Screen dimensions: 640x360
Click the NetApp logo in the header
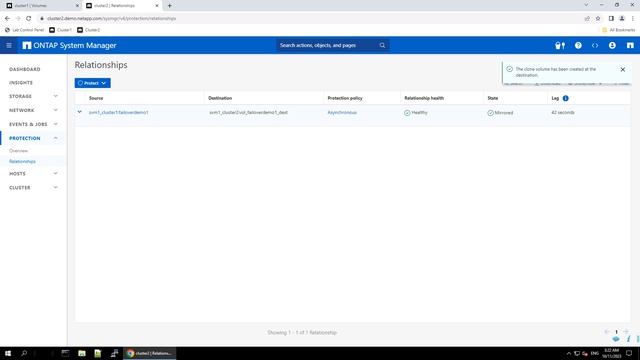pyautogui.click(x=27, y=45)
